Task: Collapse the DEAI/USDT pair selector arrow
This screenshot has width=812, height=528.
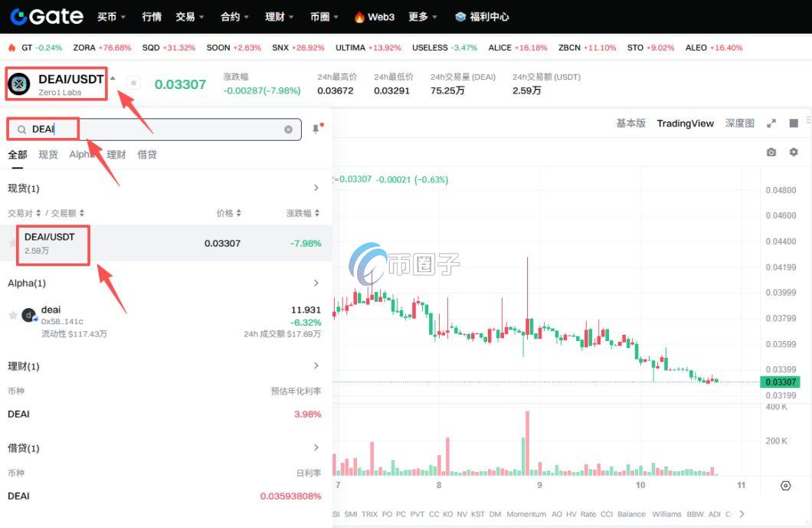Action: pyautogui.click(x=113, y=78)
